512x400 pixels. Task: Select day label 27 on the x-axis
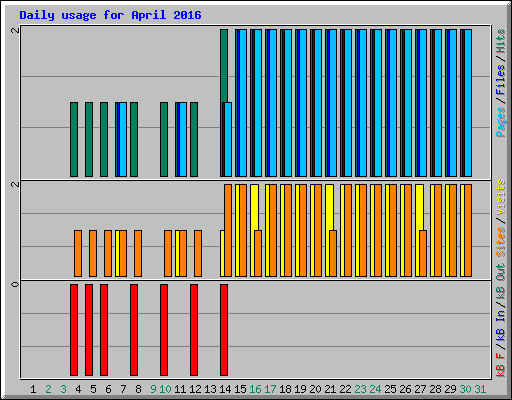[x=420, y=389]
